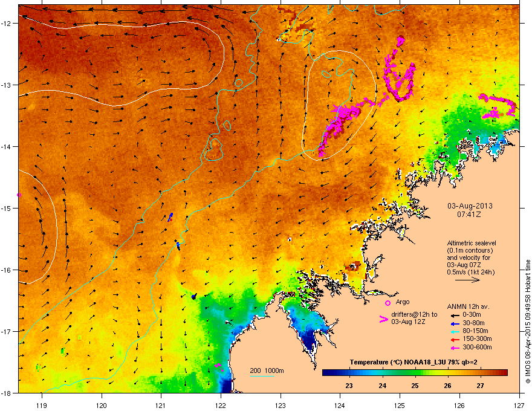Click the 'Temperature (°C) NOAA18_L3U 79% ql>=2' title
The height and width of the screenshot is (411, 532).
(x=414, y=362)
